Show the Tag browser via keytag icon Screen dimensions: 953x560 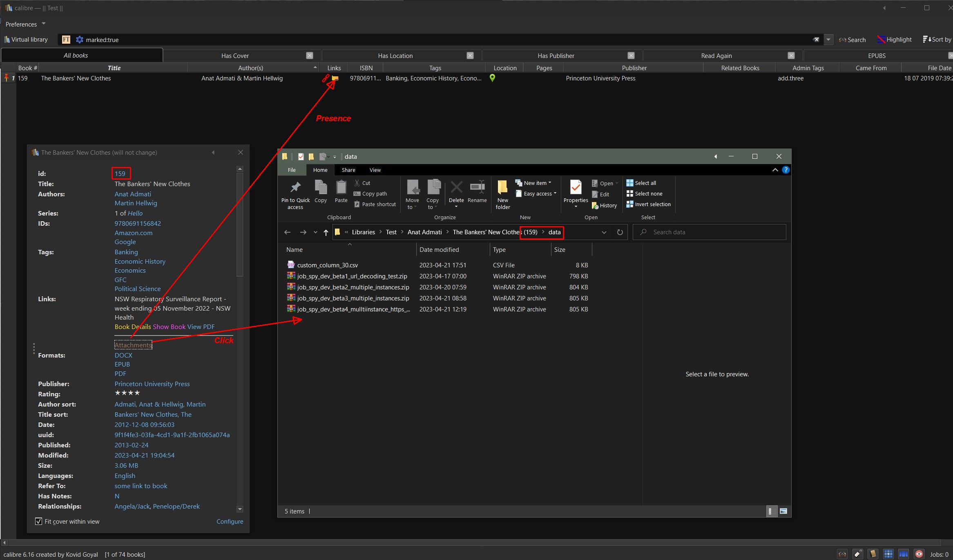(857, 554)
